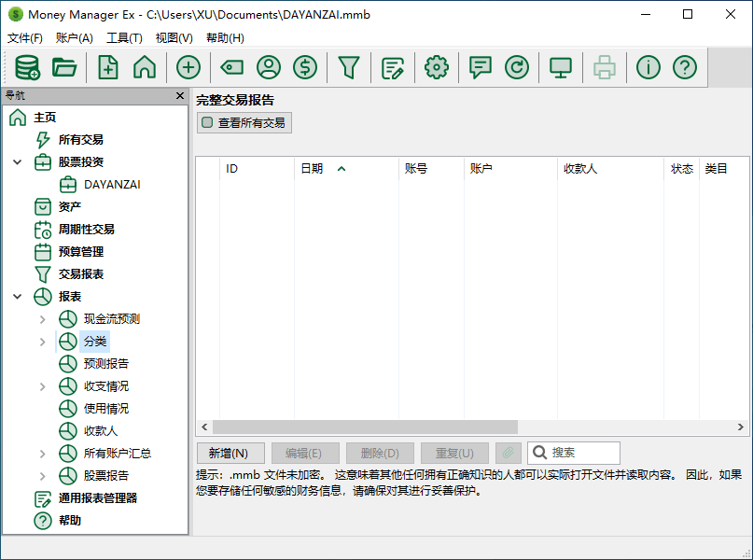The image size is (753, 560).
Task: Click the new database toolbar icon
Action: point(28,67)
